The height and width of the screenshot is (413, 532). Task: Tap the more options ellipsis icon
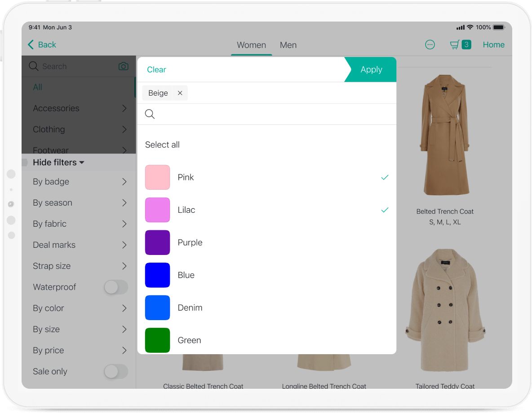(x=430, y=45)
